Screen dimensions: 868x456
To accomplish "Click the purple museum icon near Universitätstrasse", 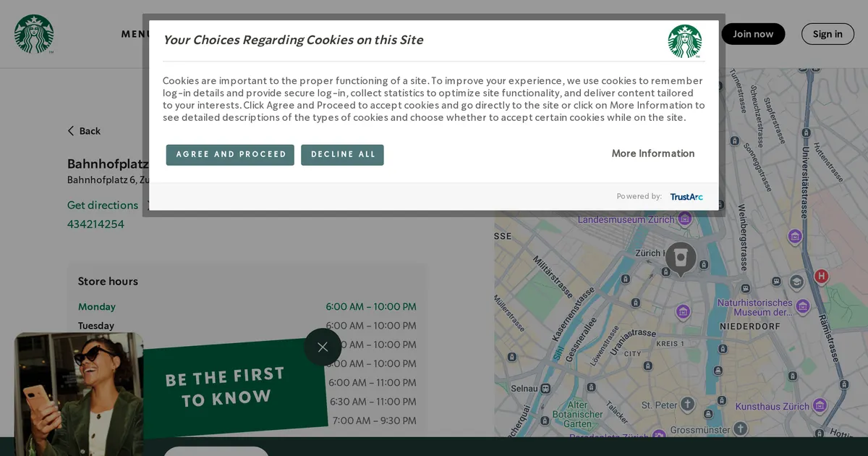I will click(x=795, y=236).
